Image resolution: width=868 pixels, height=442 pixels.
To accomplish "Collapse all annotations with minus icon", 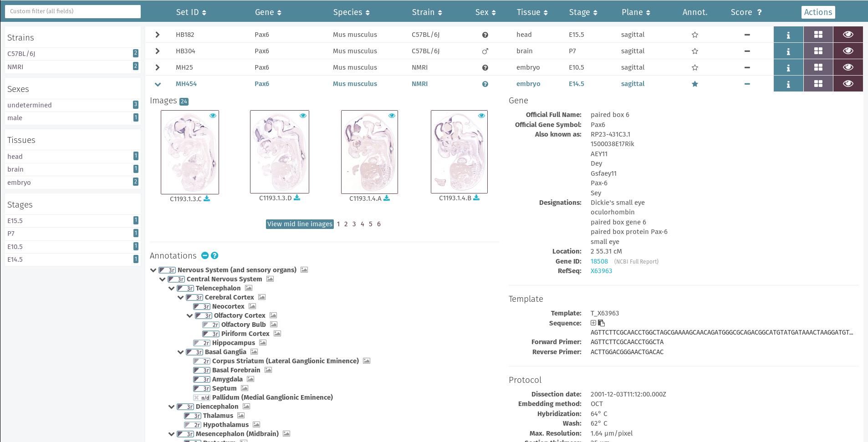I will point(205,256).
